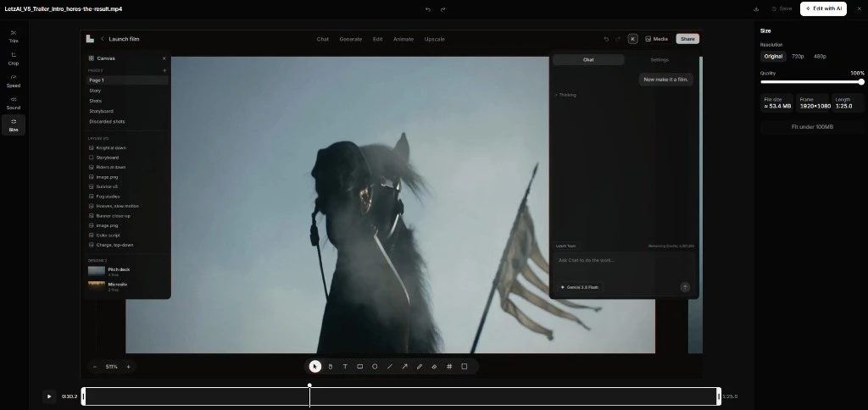
Task: Open the Upscale menu in the preview header
Action: [x=434, y=39]
